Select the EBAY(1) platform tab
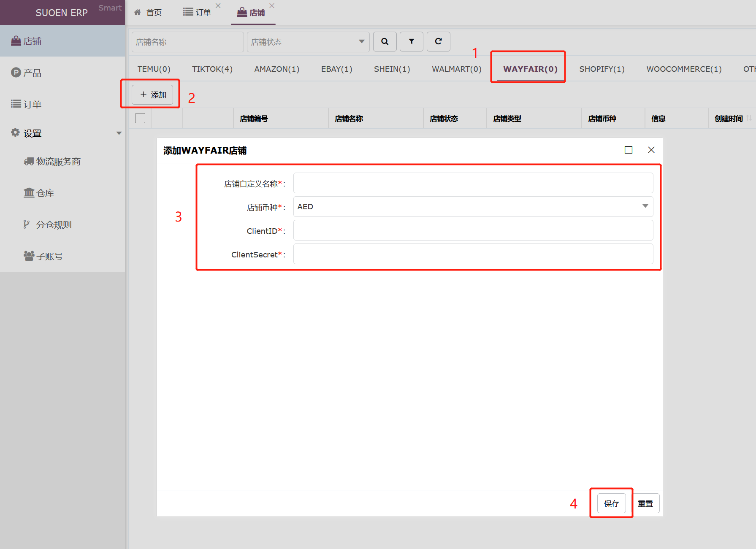 tap(336, 69)
